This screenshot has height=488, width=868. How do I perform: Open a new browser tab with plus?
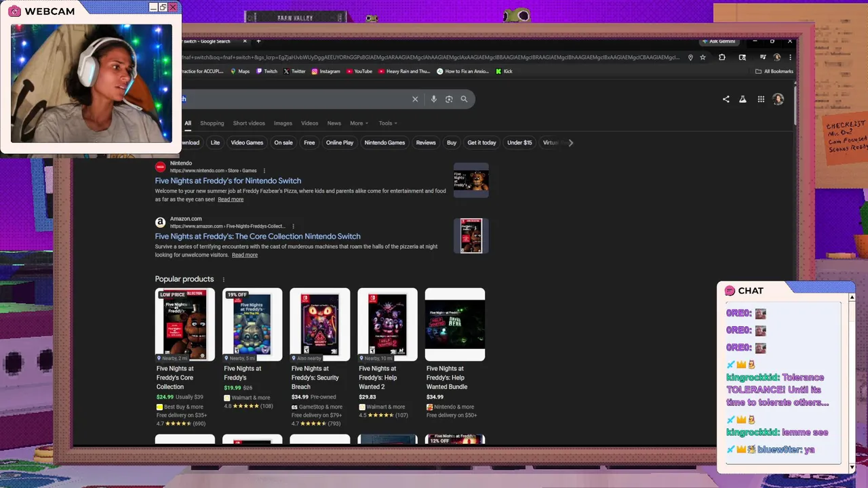point(258,41)
